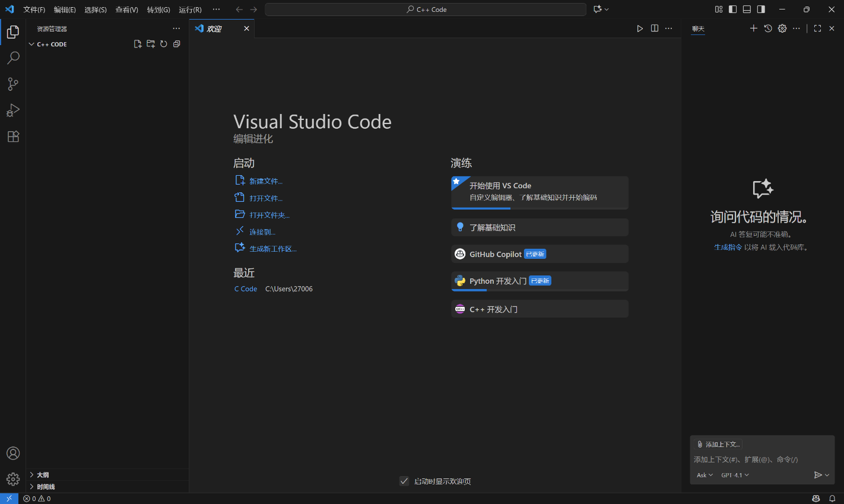
Task: Collapse all folders in explorer
Action: pos(177,44)
